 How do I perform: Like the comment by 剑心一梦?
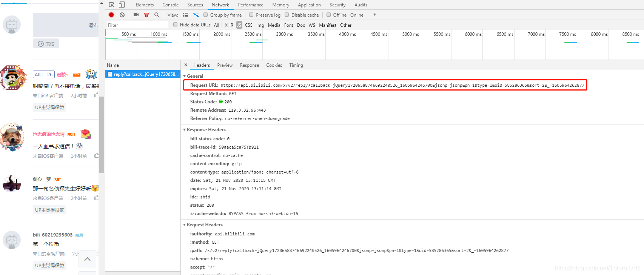(x=97, y=198)
